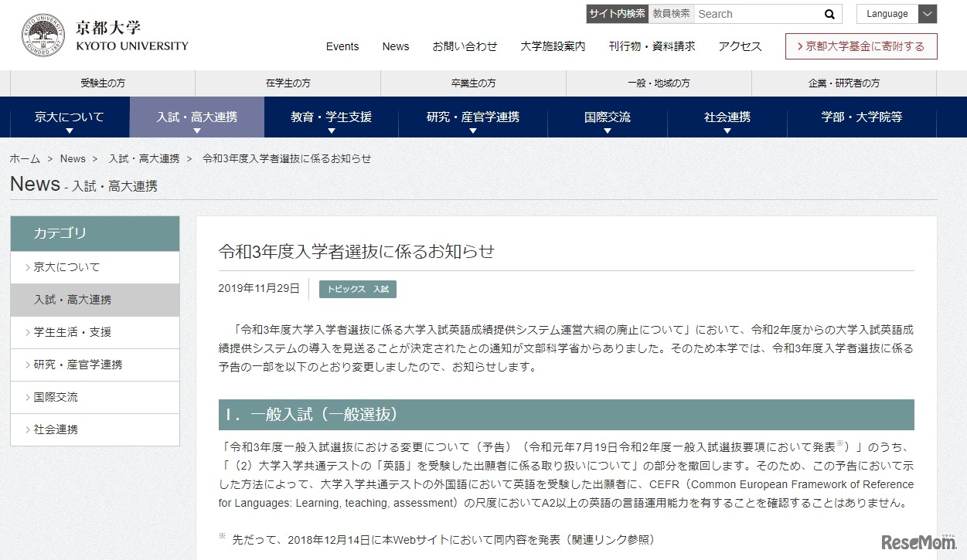Open the お問い合わせ contact link
The width and height of the screenshot is (967, 560).
coord(465,46)
